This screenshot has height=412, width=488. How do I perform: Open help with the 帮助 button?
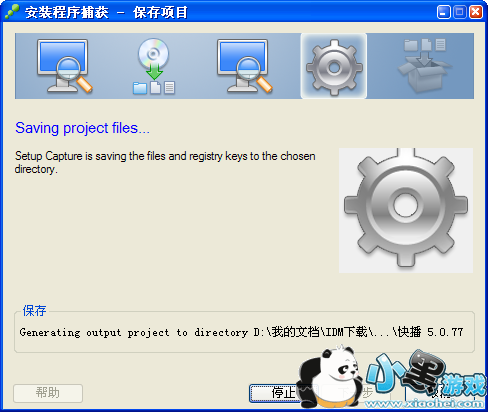tap(48, 393)
